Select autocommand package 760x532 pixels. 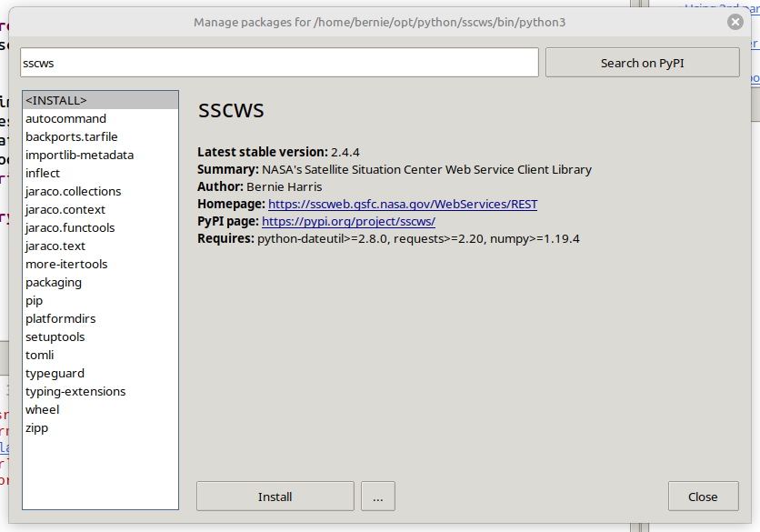tap(100, 119)
